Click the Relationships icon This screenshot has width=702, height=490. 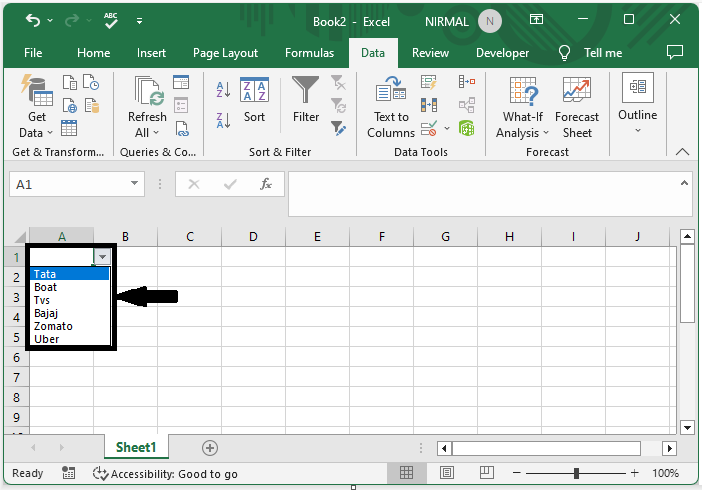(467, 105)
